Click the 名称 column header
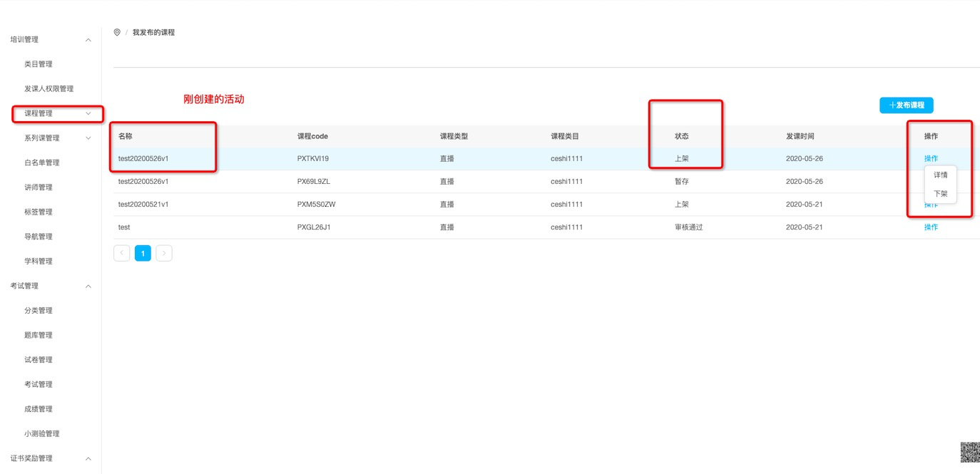 [126, 136]
